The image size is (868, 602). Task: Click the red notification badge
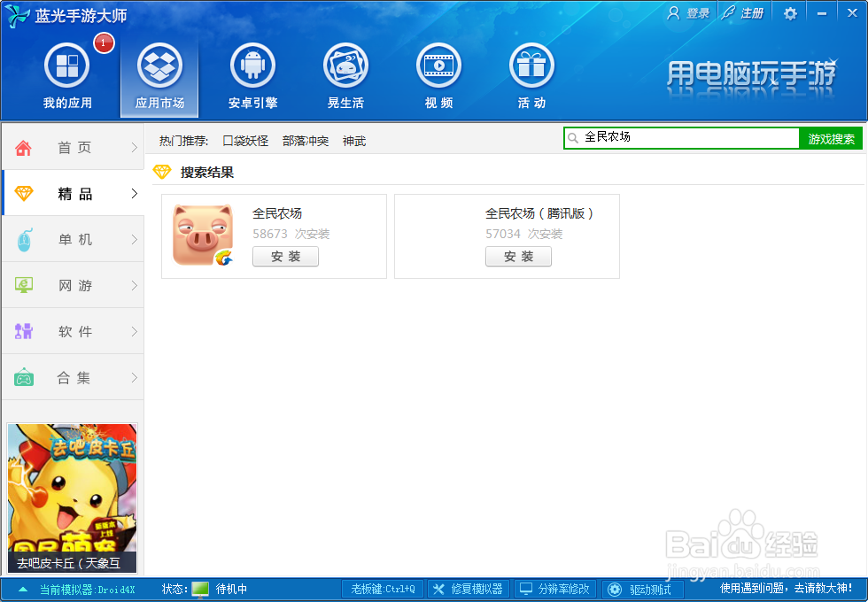[104, 42]
